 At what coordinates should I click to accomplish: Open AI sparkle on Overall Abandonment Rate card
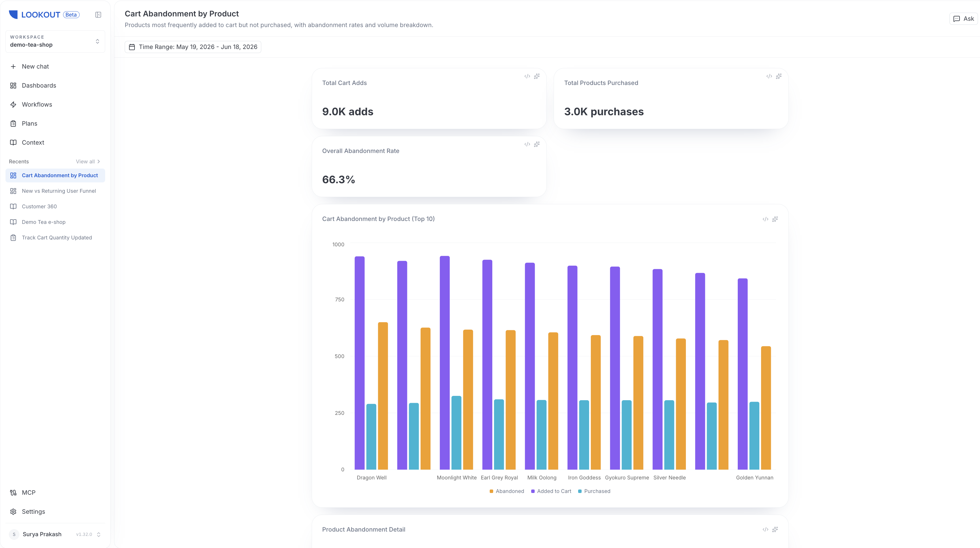click(537, 145)
